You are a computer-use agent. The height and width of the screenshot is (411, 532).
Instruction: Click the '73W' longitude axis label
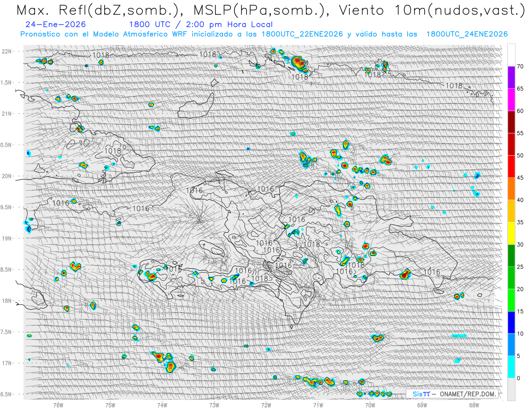pos(214,405)
